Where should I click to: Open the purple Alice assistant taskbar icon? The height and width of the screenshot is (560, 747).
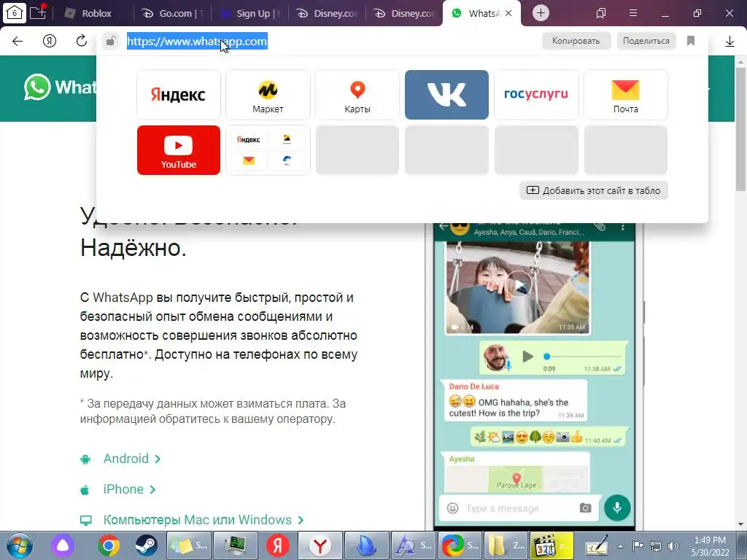63,545
